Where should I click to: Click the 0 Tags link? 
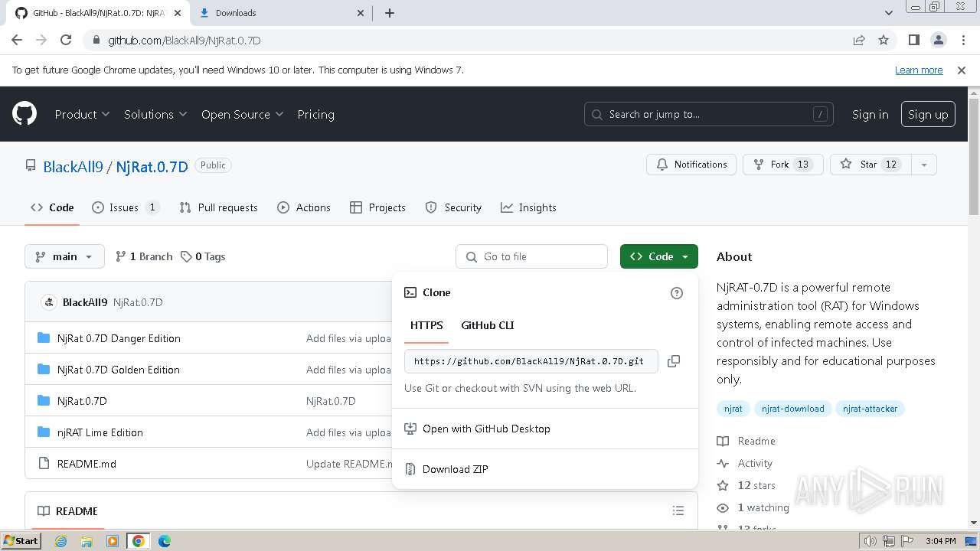(203, 256)
